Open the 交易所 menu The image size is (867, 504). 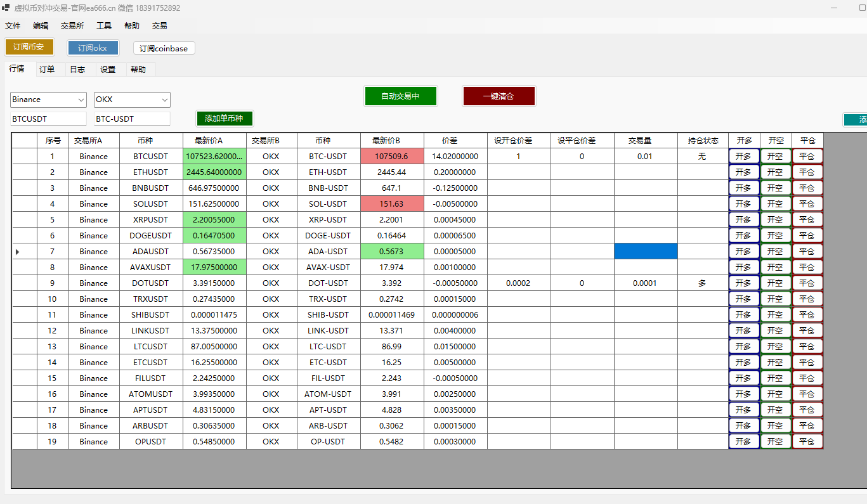point(72,26)
